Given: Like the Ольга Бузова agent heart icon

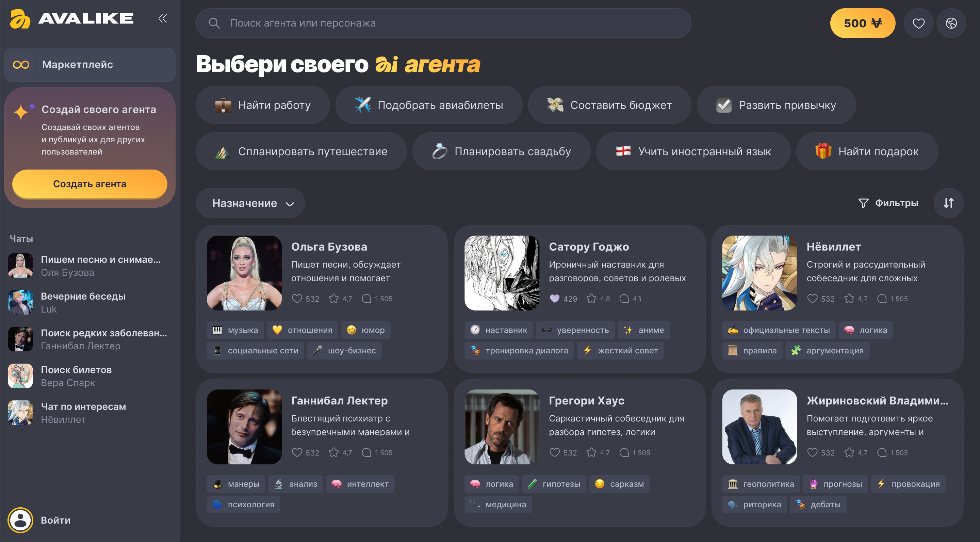Looking at the screenshot, I should [297, 299].
